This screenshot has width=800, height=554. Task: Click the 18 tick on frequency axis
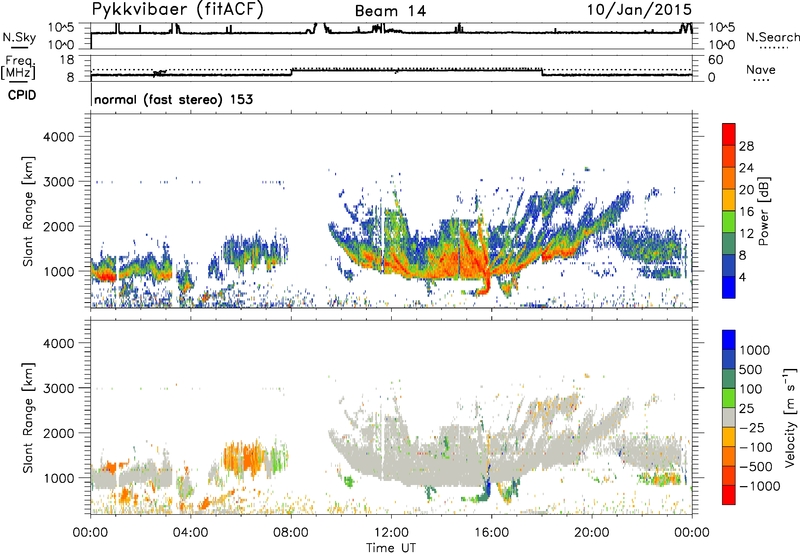[67, 60]
